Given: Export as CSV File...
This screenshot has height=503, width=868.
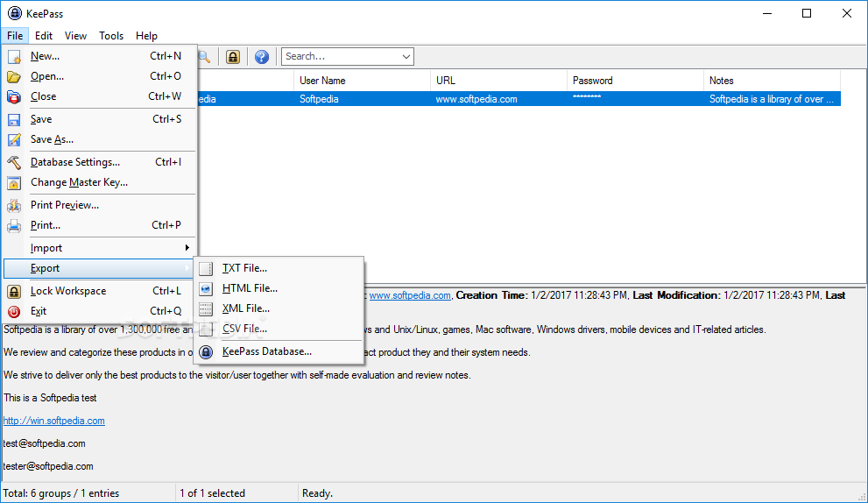Looking at the screenshot, I should click(279, 329).
